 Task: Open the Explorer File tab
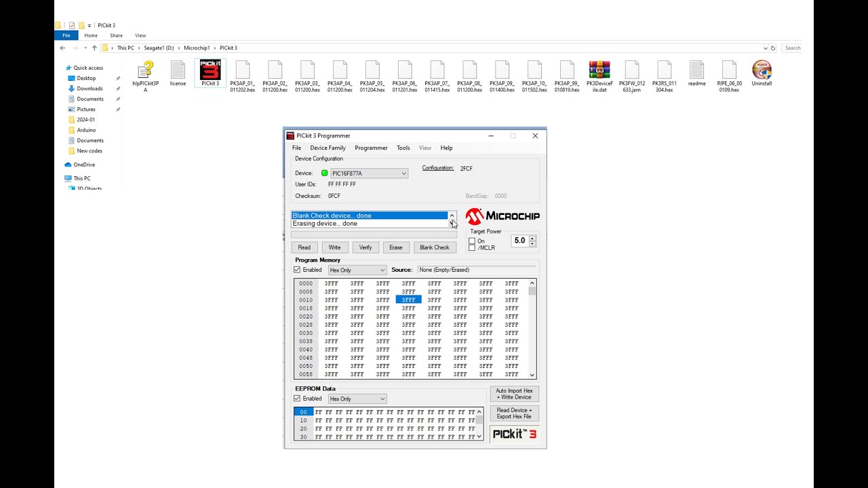pos(66,35)
